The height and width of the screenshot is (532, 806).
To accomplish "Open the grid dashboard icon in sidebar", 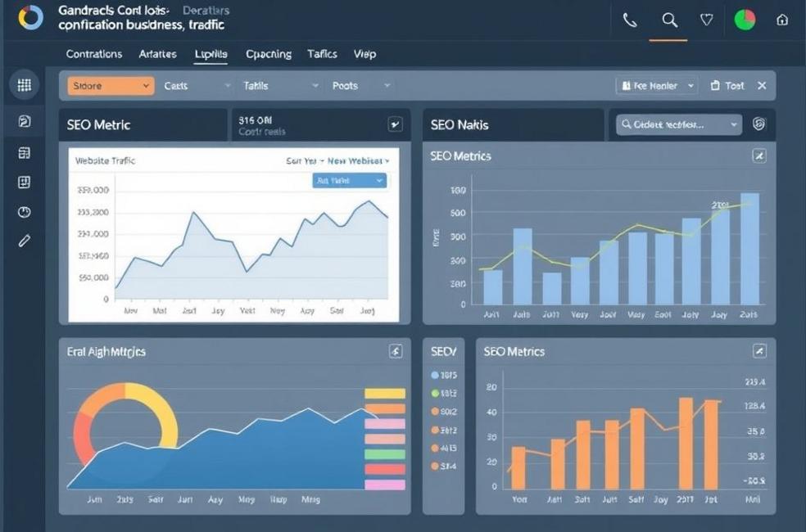I will (x=24, y=84).
